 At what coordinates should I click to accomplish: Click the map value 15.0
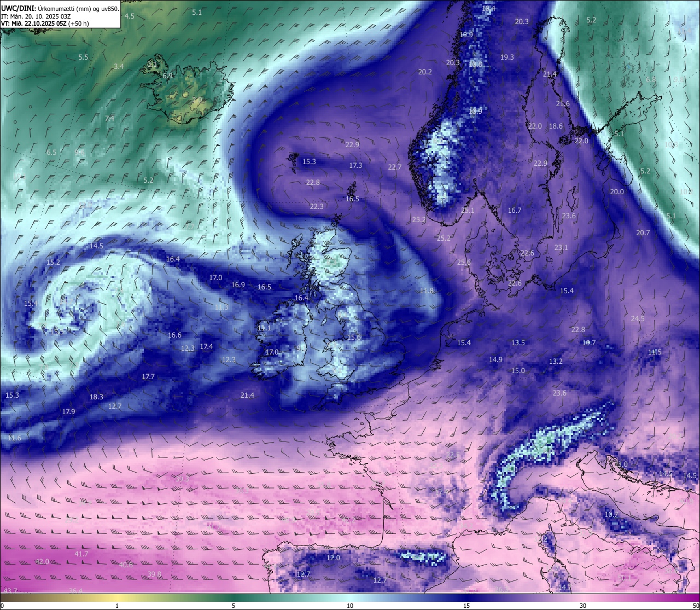518,370
